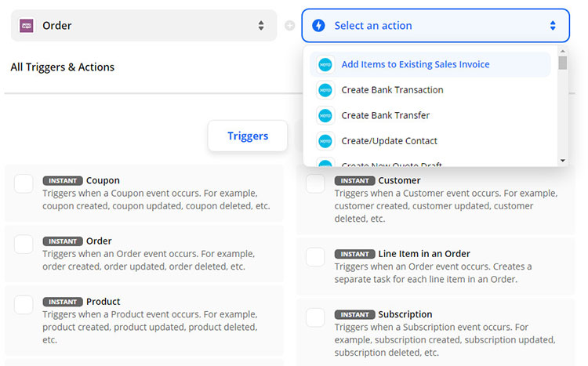This screenshot has height=366, width=588.
Task: Click Xero icon beside Create Bank Transaction
Action: click(x=325, y=90)
